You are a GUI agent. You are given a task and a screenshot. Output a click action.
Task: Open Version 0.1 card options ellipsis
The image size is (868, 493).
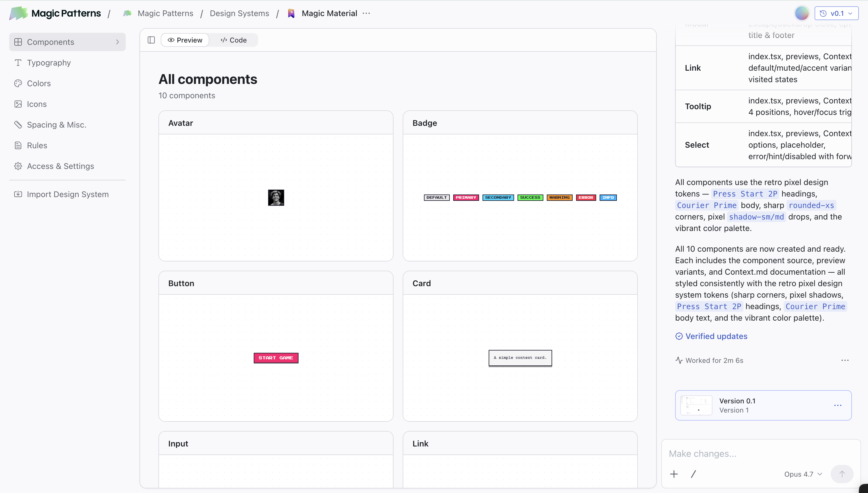click(x=838, y=405)
